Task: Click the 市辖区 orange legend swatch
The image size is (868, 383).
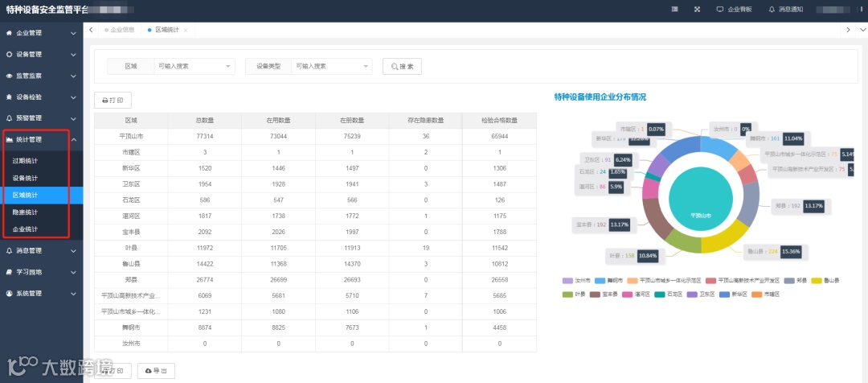Action: 757,294
